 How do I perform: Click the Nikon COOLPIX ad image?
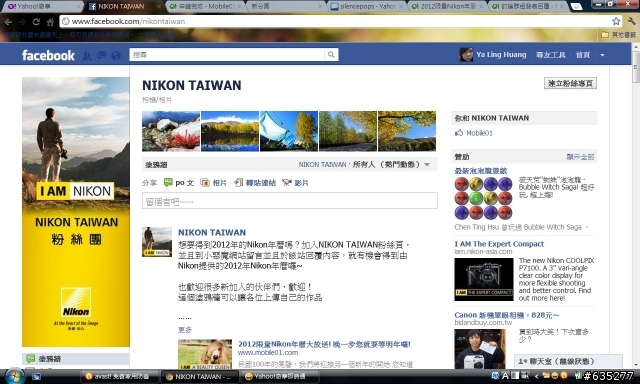(x=484, y=280)
